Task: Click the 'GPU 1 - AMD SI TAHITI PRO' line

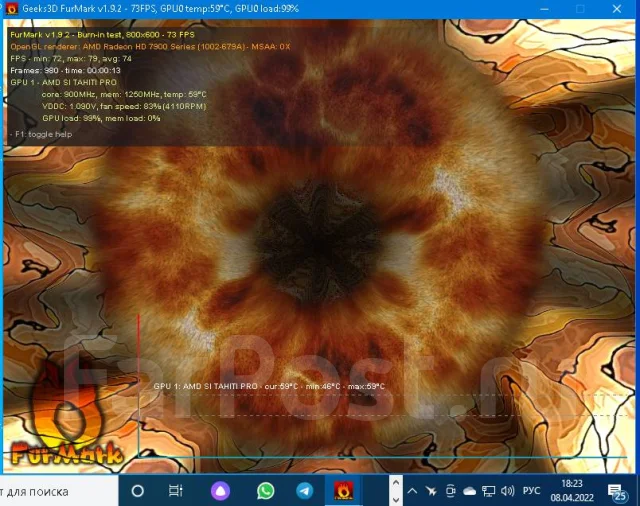Action: pyautogui.click(x=64, y=82)
